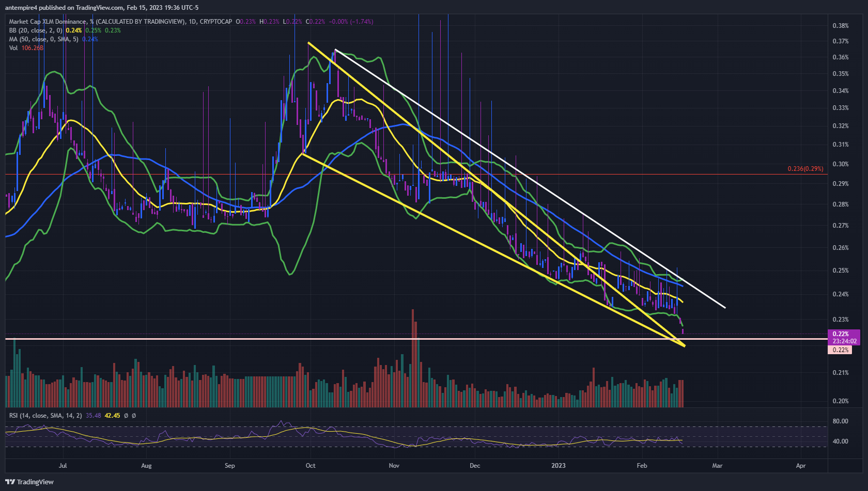This screenshot has height=491, width=868.
Task: Click the Apr time axis label
Action: [x=801, y=466]
